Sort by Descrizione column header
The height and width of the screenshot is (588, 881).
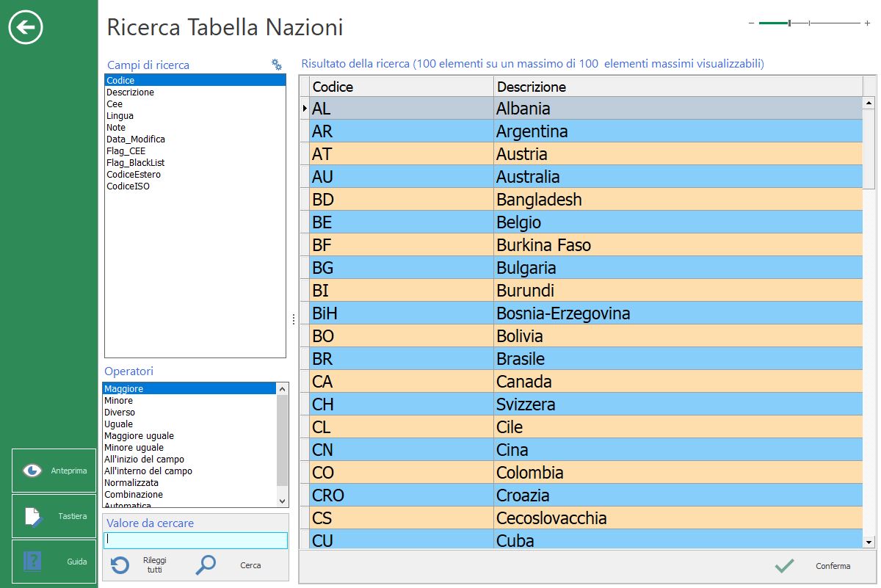pos(678,87)
